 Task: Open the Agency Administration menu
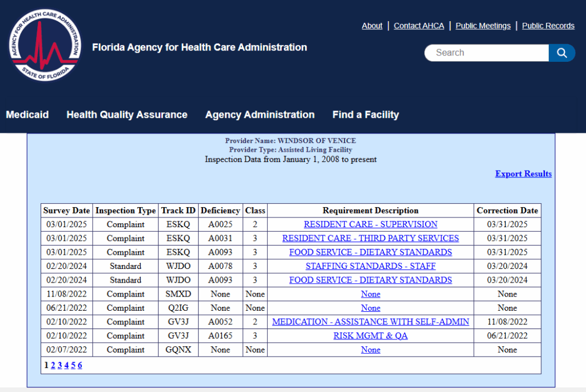tap(260, 114)
